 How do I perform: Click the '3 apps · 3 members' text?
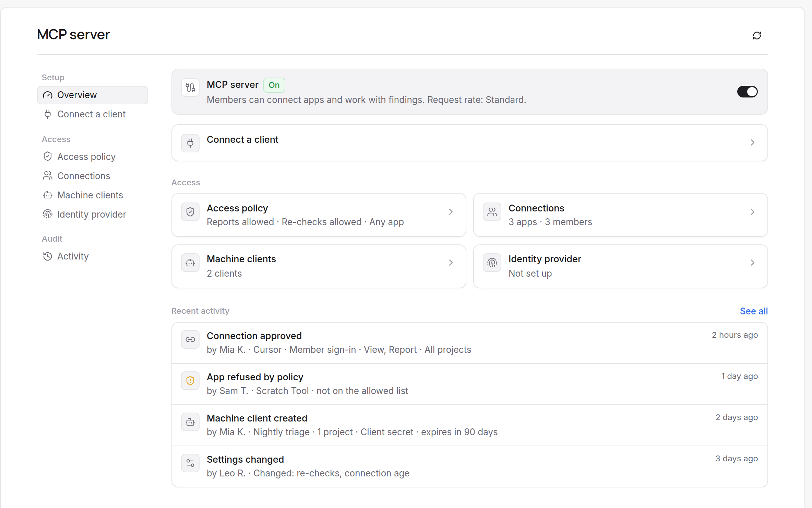click(550, 222)
